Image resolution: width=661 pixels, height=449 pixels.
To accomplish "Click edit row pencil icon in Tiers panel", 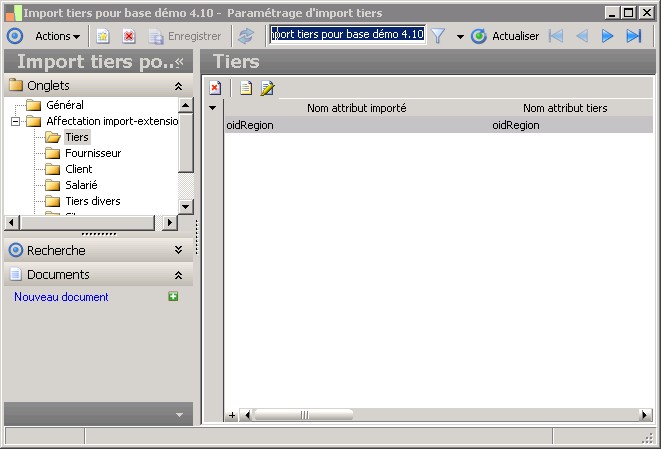I will (268, 88).
